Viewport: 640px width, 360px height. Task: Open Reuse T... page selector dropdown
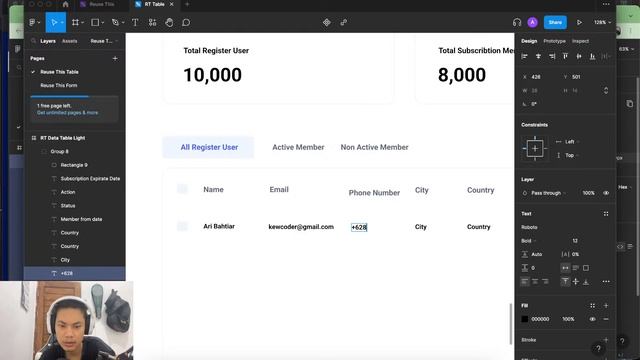104,41
